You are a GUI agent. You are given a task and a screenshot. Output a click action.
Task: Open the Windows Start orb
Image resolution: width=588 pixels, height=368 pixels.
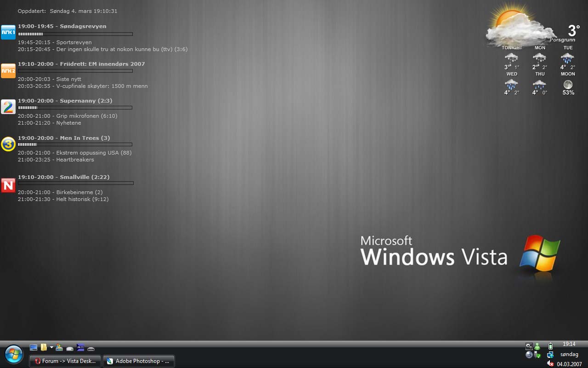(x=14, y=355)
